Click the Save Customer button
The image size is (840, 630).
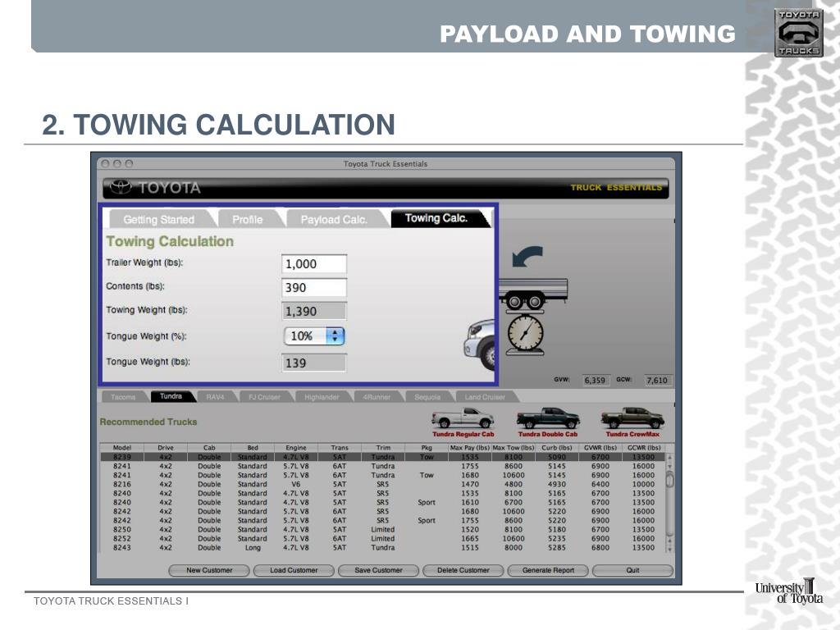379,571
